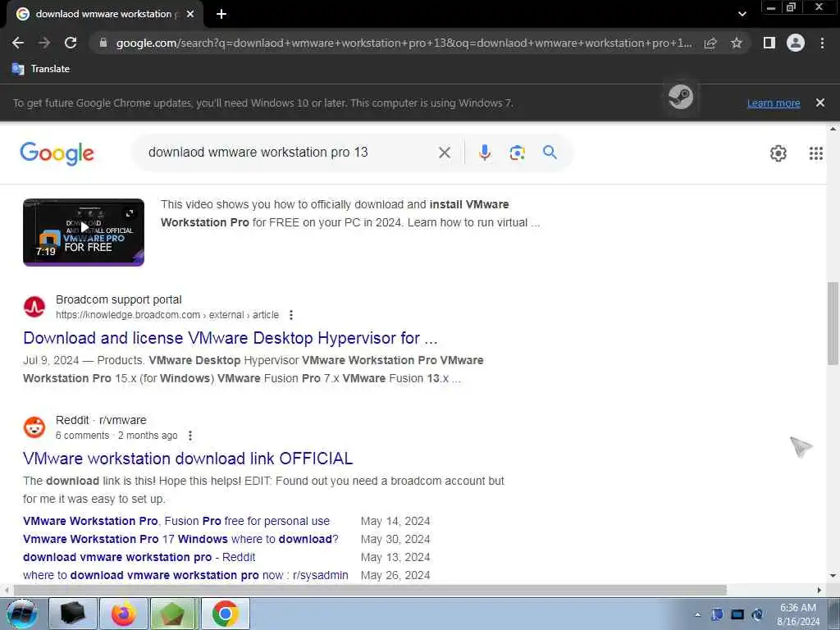This screenshot has width=840, height=630.
Task: Click the browser forward arrow
Action: pyautogui.click(x=44, y=43)
